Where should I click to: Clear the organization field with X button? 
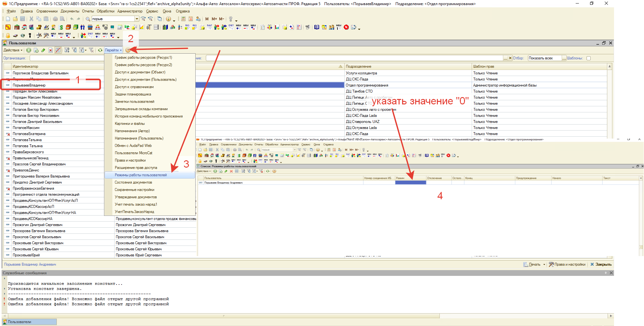click(x=510, y=58)
